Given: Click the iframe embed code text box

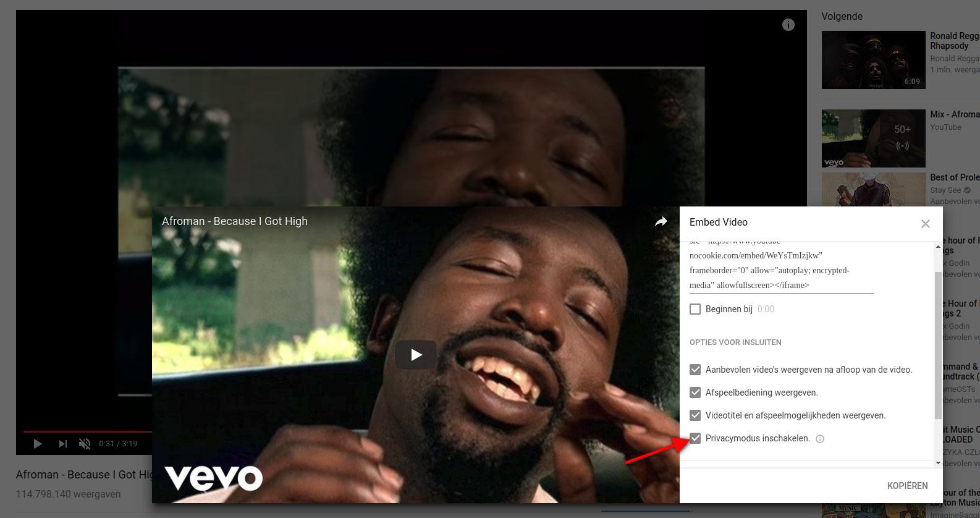Looking at the screenshot, I should pyautogui.click(x=782, y=267).
